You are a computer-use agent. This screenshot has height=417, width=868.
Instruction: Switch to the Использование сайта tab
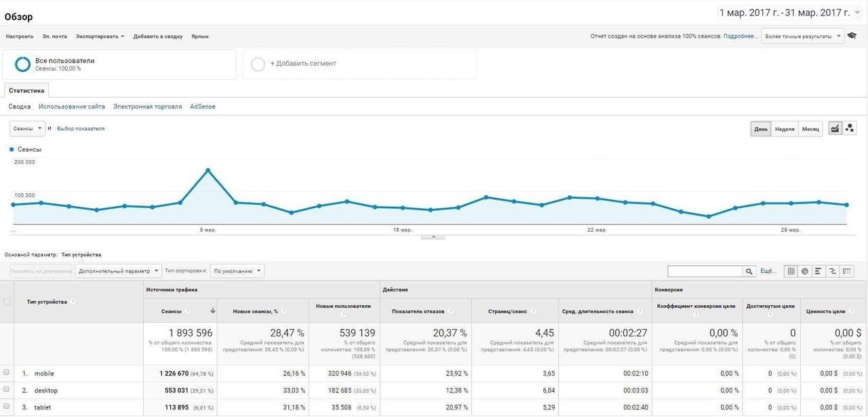[x=72, y=106]
